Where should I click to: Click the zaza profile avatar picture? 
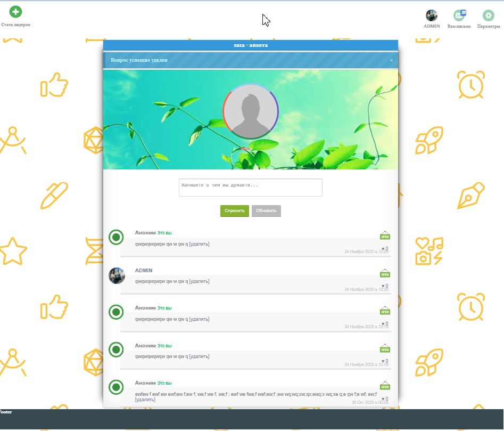(x=250, y=111)
